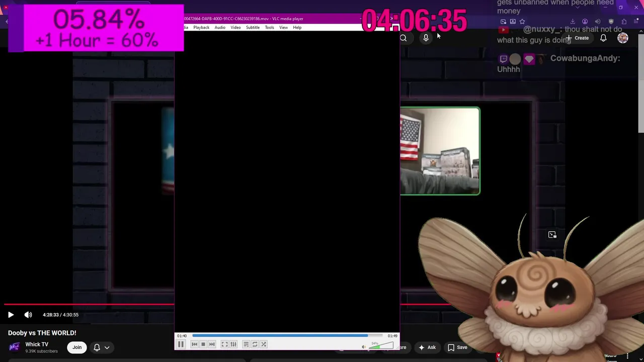Join the Whick TV channel membership

77,347
